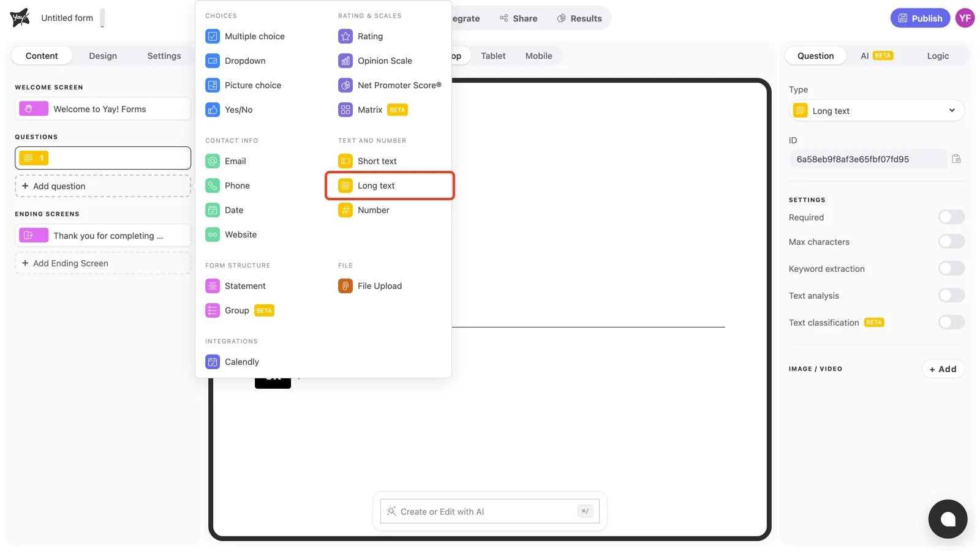Toggle the Required switch
The image size is (980, 551).
click(951, 217)
